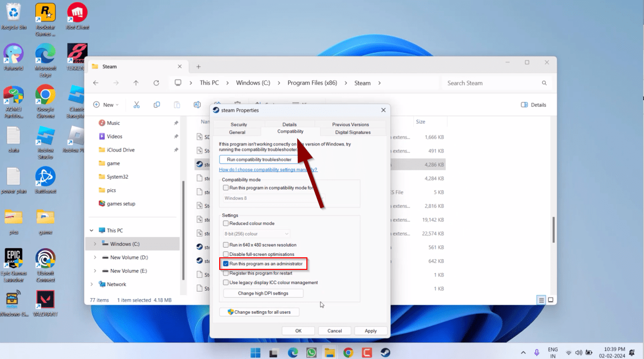Click the Apply button
Image resolution: width=644 pixels, height=359 pixels.
(370, 331)
